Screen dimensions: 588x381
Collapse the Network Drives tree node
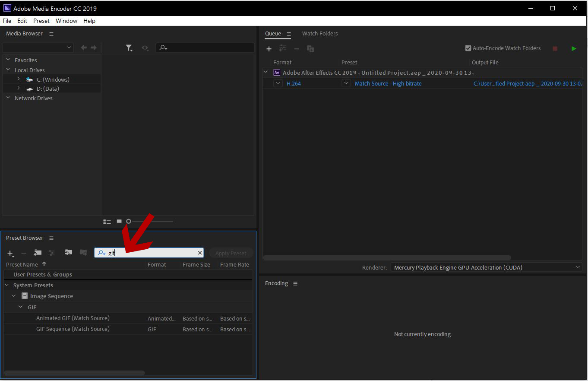pyautogui.click(x=8, y=98)
